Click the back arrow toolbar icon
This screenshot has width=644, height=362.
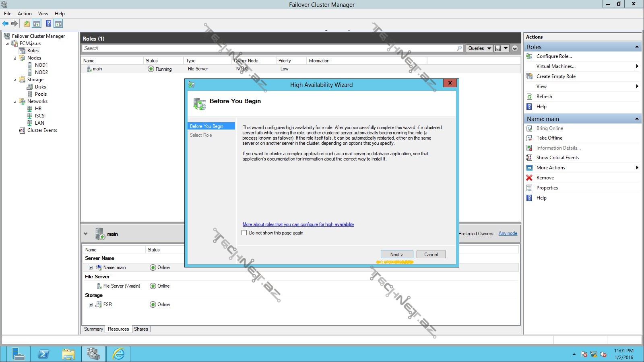tap(5, 24)
